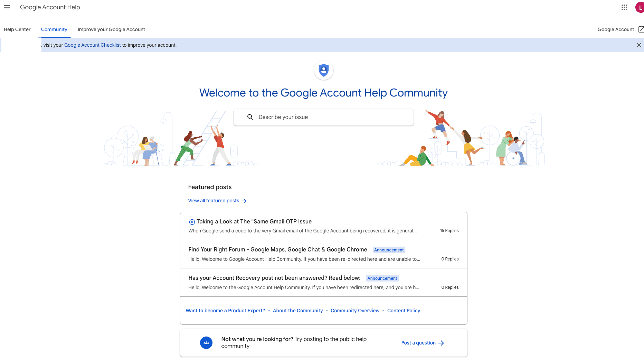
Task: Click Announcement tag on Find Your Right Forum
Action: click(389, 250)
